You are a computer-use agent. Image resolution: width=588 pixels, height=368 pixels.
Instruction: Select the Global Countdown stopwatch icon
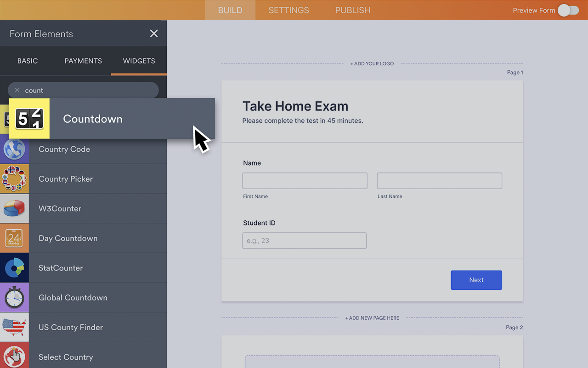(x=14, y=297)
